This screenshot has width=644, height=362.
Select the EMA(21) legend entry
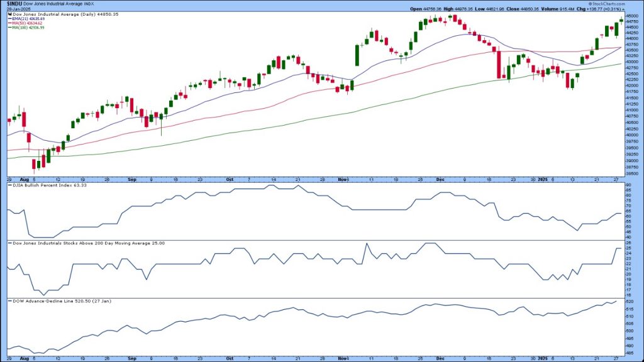[x=28, y=19]
